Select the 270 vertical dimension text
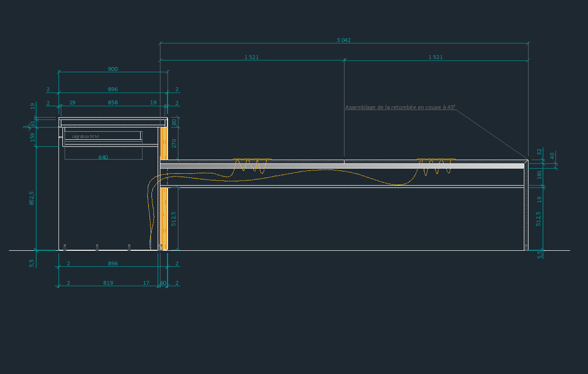The width and height of the screenshot is (588, 374). point(174,143)
